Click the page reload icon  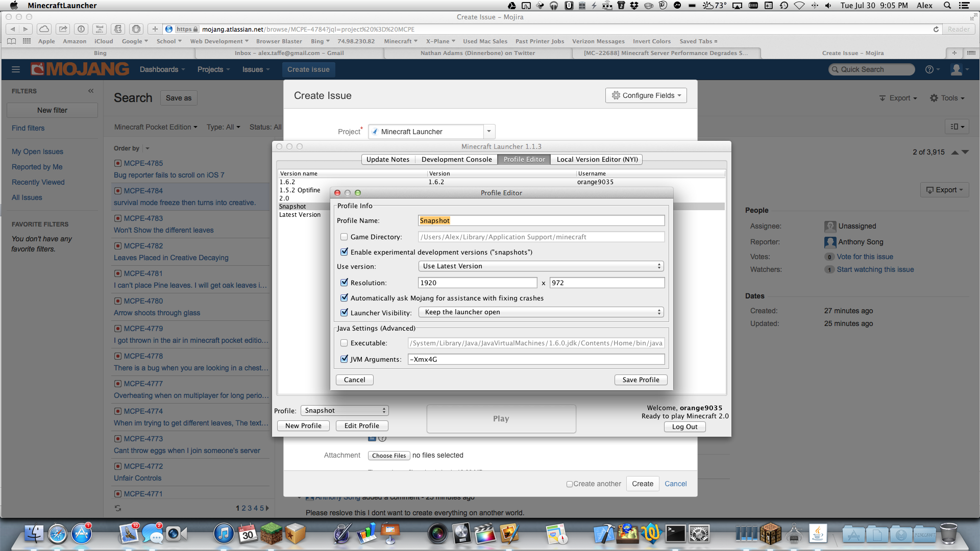(x=936, y=29)
